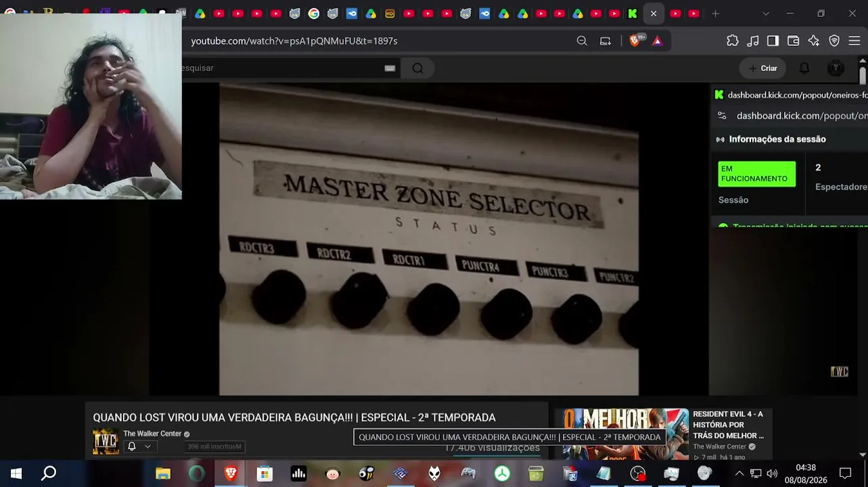Switch to the Kick browser tab
Screen dimensions: 868x487
(x=633, y=14)
